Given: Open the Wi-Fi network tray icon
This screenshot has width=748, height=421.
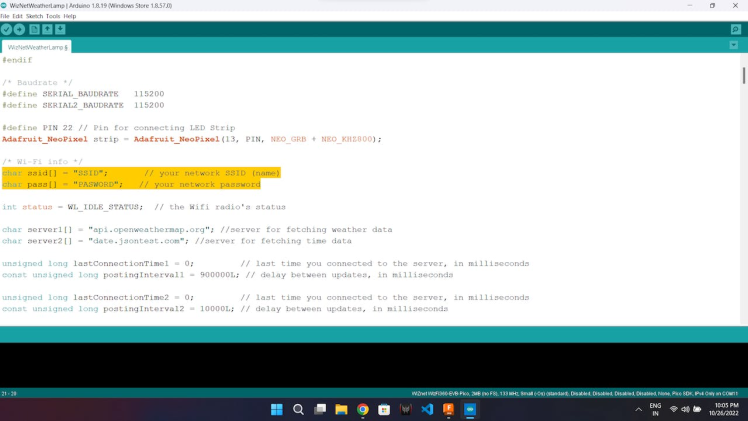Looking at the screenshot, I should 674,410.
